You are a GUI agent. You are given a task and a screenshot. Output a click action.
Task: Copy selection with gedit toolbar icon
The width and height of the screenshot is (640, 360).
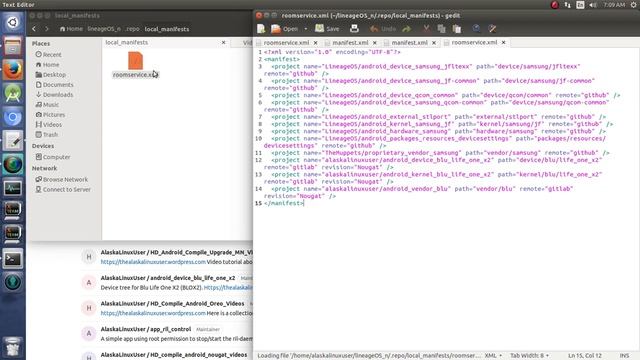tap(441, 29)
